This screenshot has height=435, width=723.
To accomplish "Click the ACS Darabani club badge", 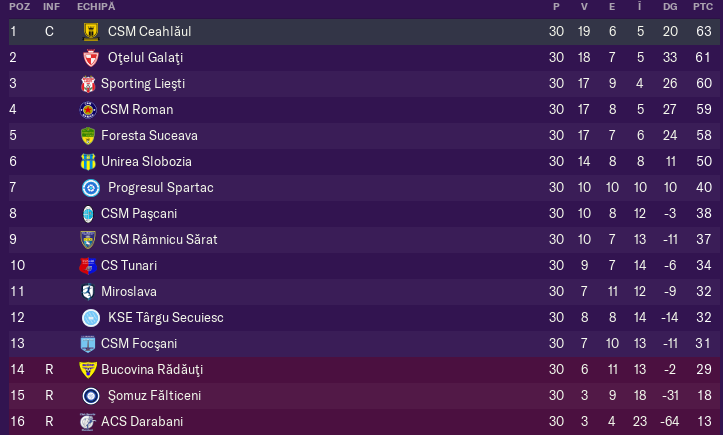I will pyautogui.click(x=87, y=422).
